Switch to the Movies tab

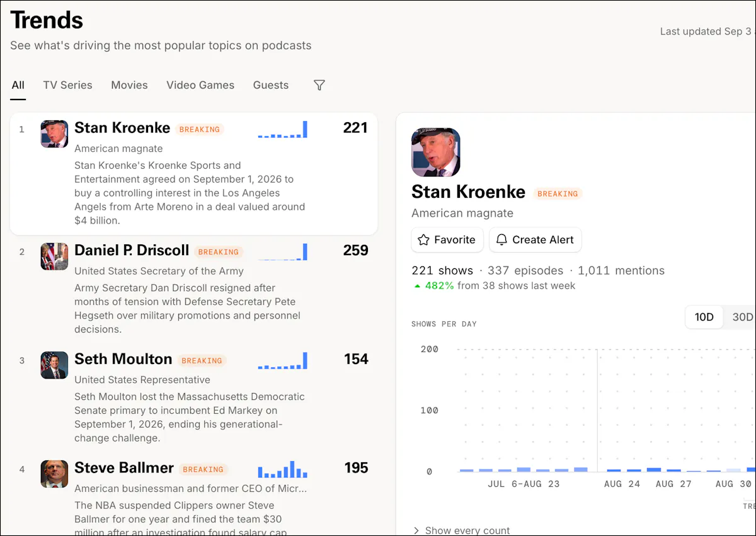[129, 85]
